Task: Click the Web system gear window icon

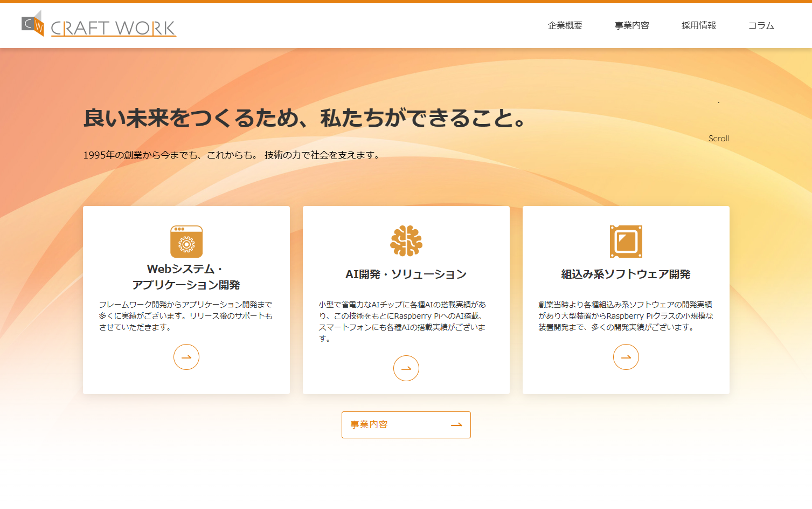Action: coord(186,242)
